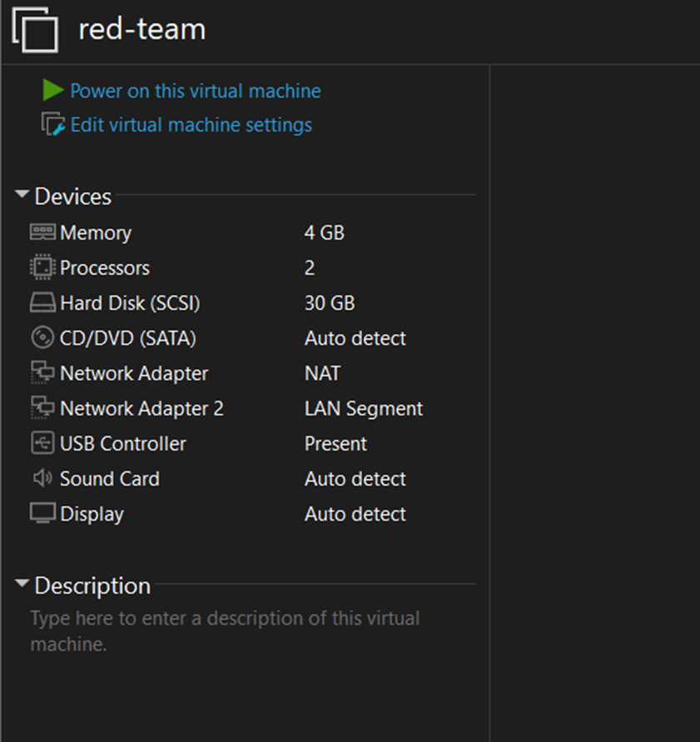This screenshot has height=742, width=700.
Task: Click the green Power on play icon
Action: (x=53, y=90)
